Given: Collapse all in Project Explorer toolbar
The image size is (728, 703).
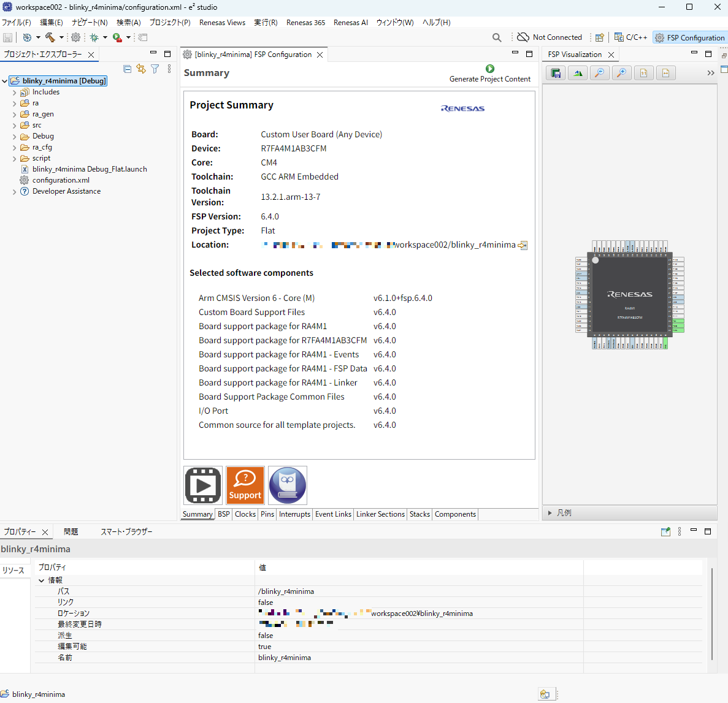Looking at the screenshot, I should [x=127, y=69].
